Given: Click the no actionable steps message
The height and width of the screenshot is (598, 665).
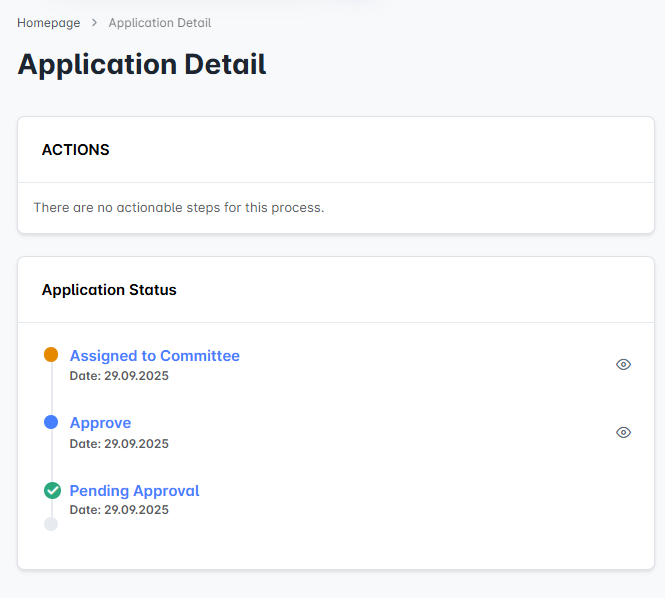Looking at the screenshot, I should 179,208.
